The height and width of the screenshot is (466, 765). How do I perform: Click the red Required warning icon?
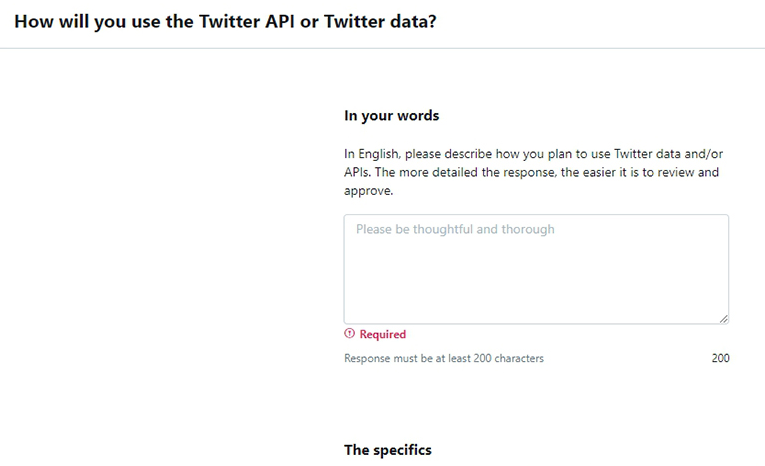point(349,334)
